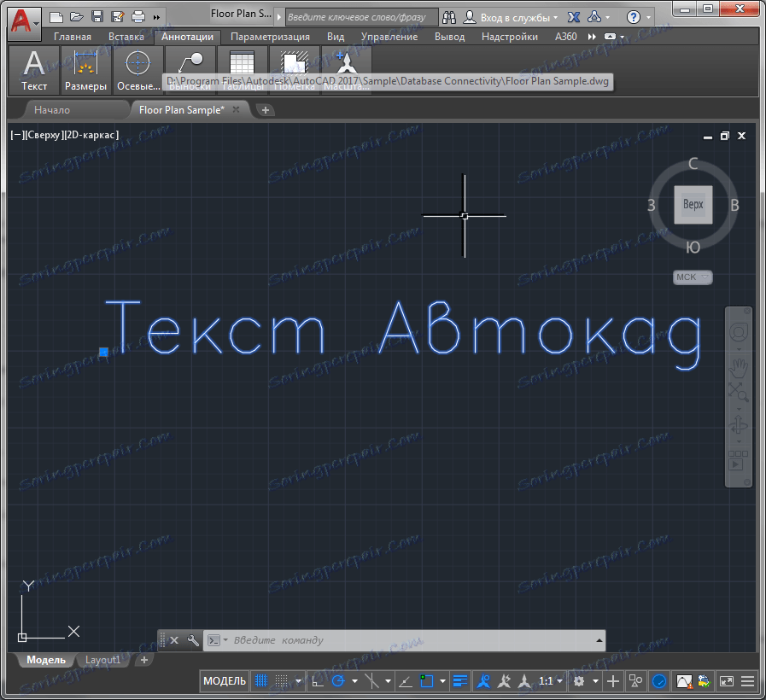Image resolution: width=766 pixels, height=700 pixels.
Task: Expand the Help dropdown arrow
Action: 649,18
